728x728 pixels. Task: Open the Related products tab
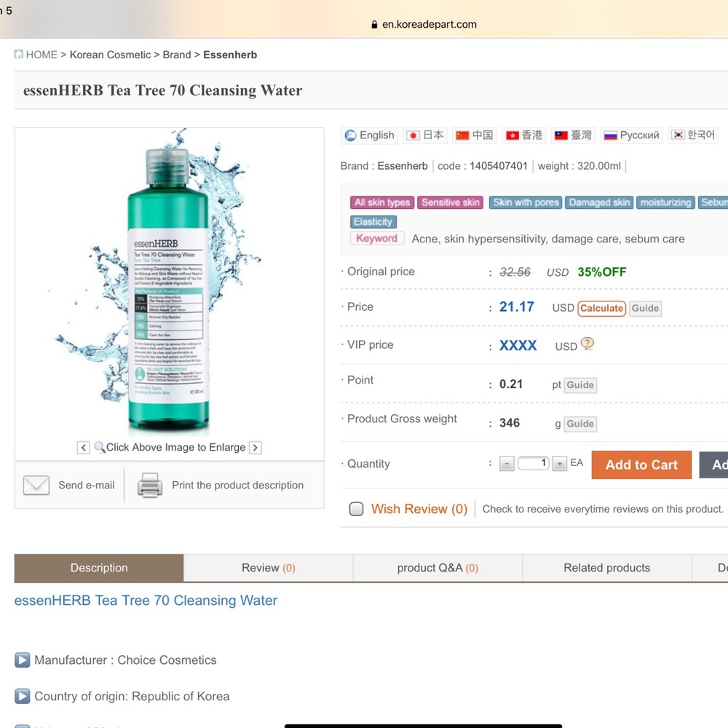point(606,568)
